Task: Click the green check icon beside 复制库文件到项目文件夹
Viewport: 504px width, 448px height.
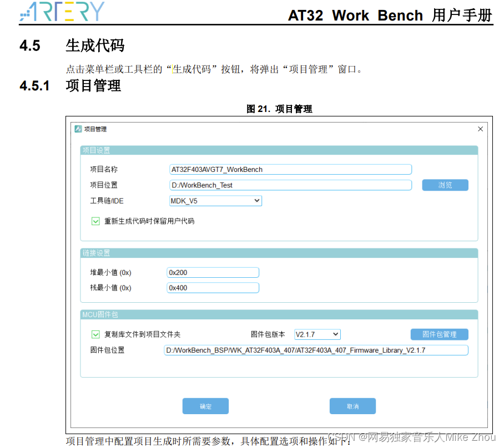Action: tap(95, 334)
